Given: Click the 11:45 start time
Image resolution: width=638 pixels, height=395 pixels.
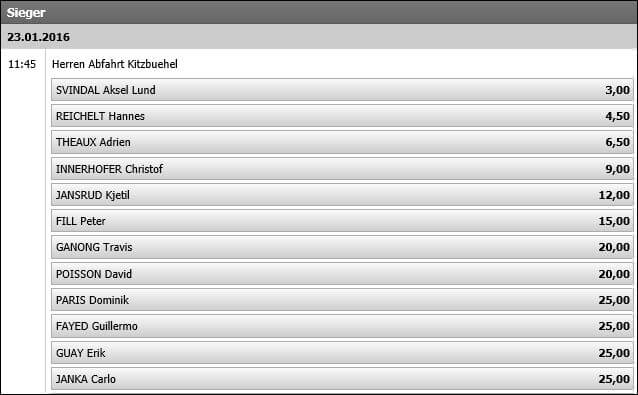Looking at the screenshot, I should (x=22, y=64).
